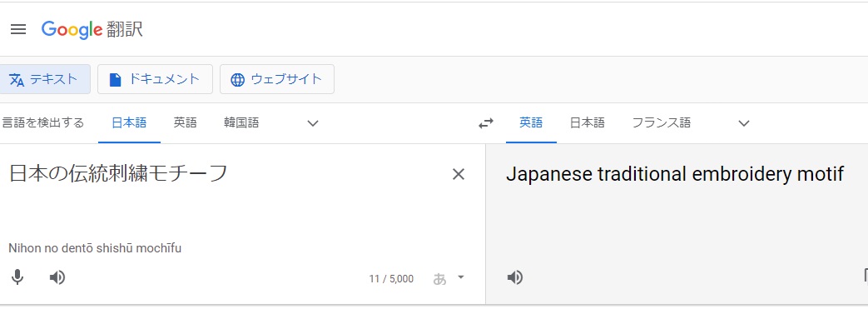Click the Google logo
868x309 pixels.
pyautogui.click(x=72, y=29)
